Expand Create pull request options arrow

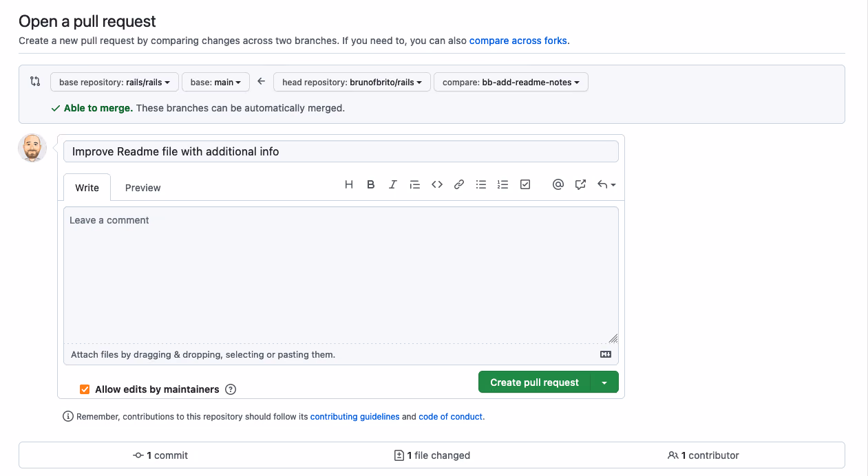[604, 382]
